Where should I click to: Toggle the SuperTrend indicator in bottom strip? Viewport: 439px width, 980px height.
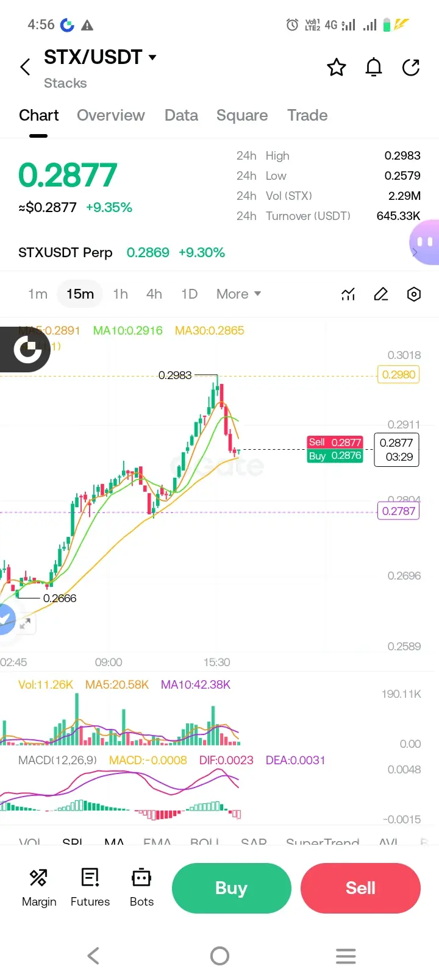click(x=323, y=842)
